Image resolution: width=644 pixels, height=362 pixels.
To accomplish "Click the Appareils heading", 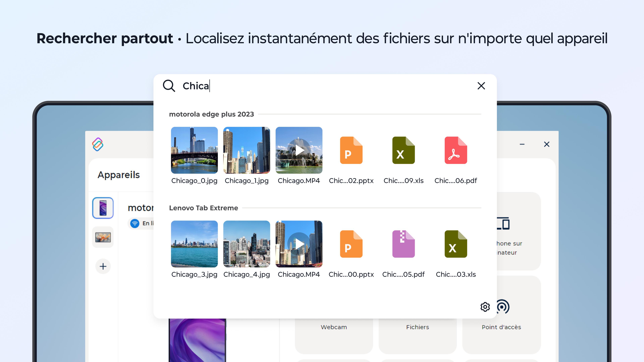I will (119, 175).
